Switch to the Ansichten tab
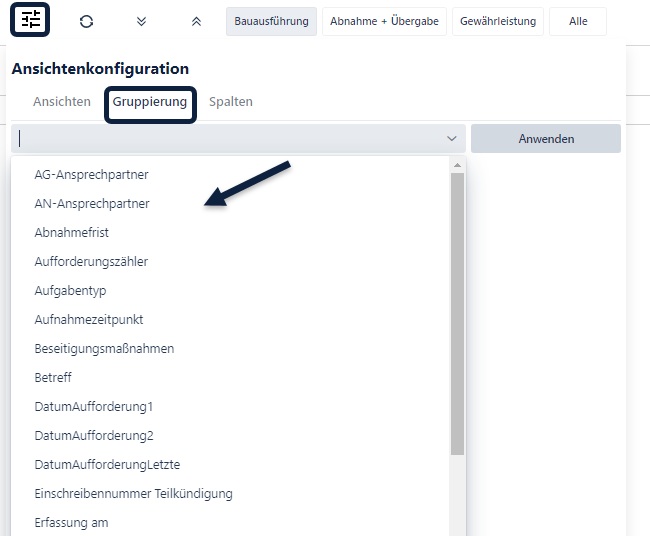 point(62,102)
